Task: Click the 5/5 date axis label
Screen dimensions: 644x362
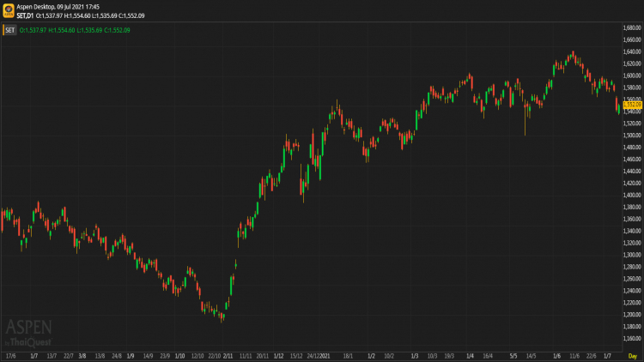Action: tap(513, 356)
